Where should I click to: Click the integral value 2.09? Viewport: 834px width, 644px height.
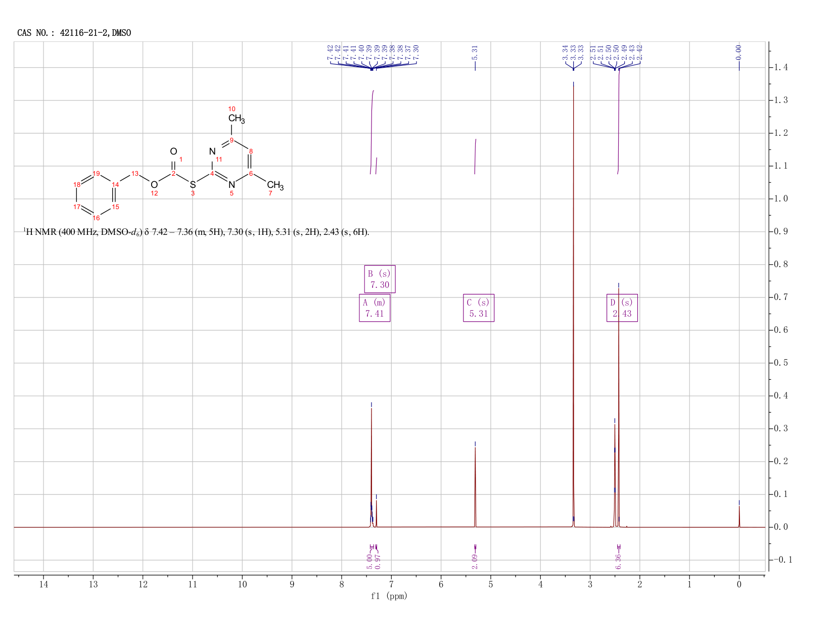[475, 561]
